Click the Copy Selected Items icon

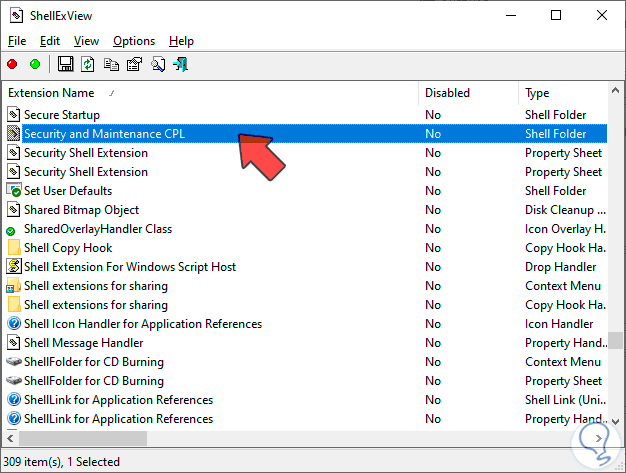(x=110, y=64)
